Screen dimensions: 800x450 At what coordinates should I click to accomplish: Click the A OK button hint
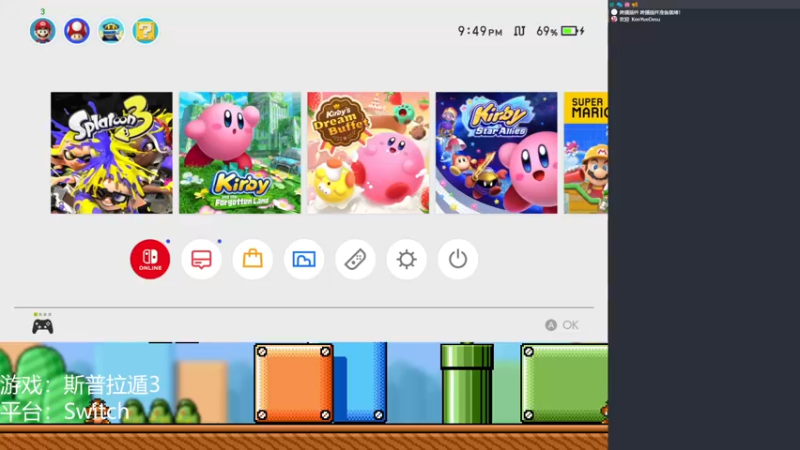tap(562, 325)
